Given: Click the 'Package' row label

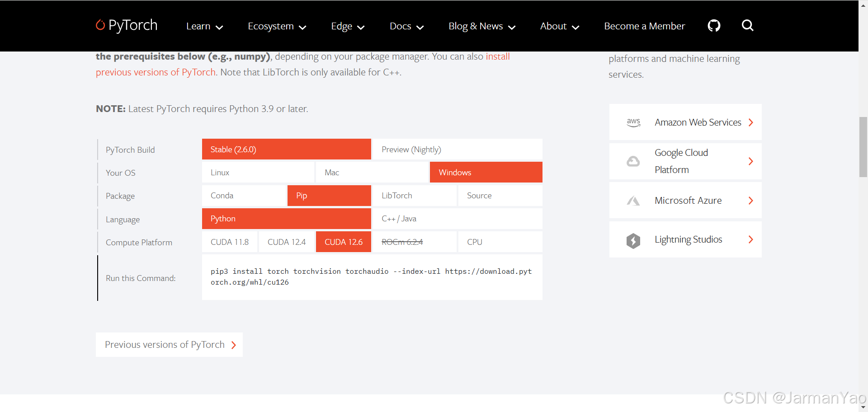Looking at the screenshot, I should coord(120,196).
